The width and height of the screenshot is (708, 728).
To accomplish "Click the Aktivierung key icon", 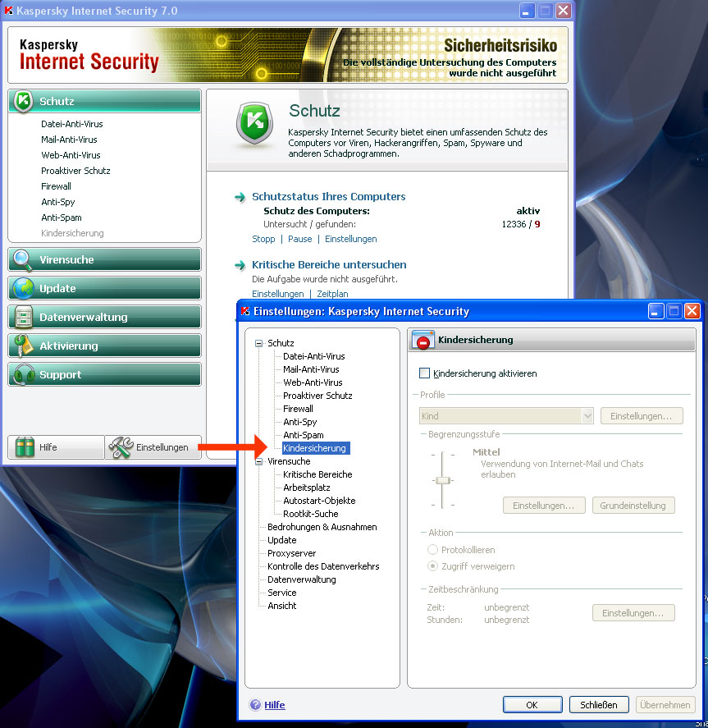I will (23, 346).
